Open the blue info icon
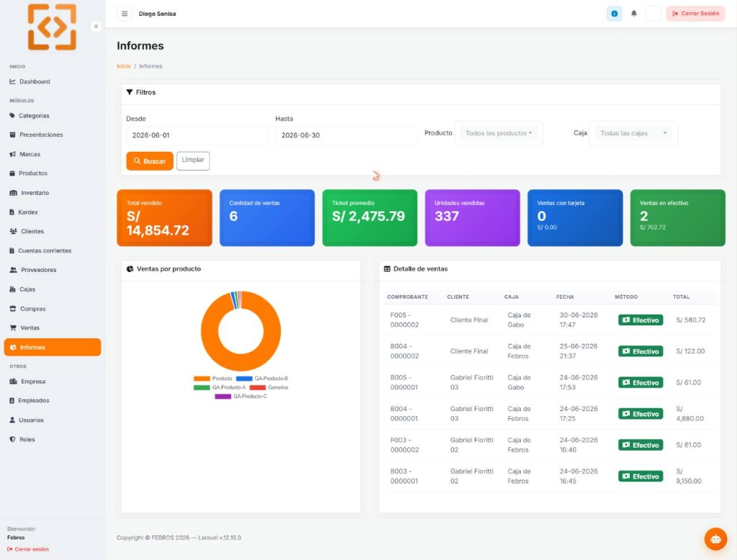Viewport: 737px width, 560px height. pos(614,14)
